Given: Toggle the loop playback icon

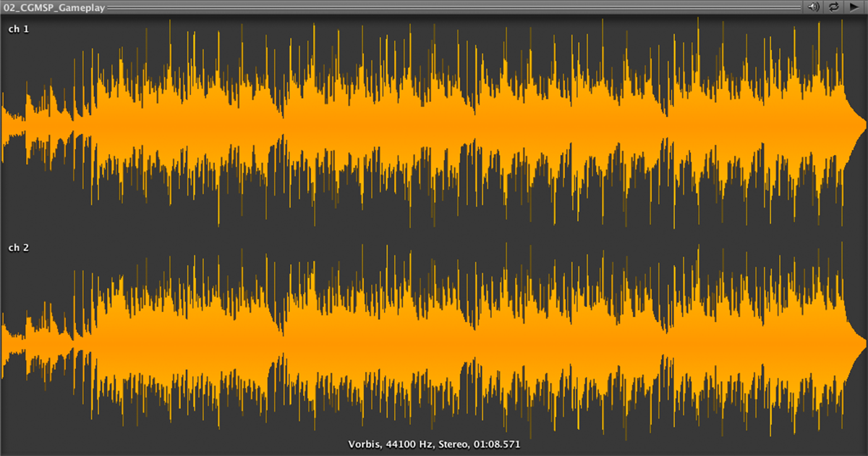Looking at the screenshot, I should pos(834,7).
